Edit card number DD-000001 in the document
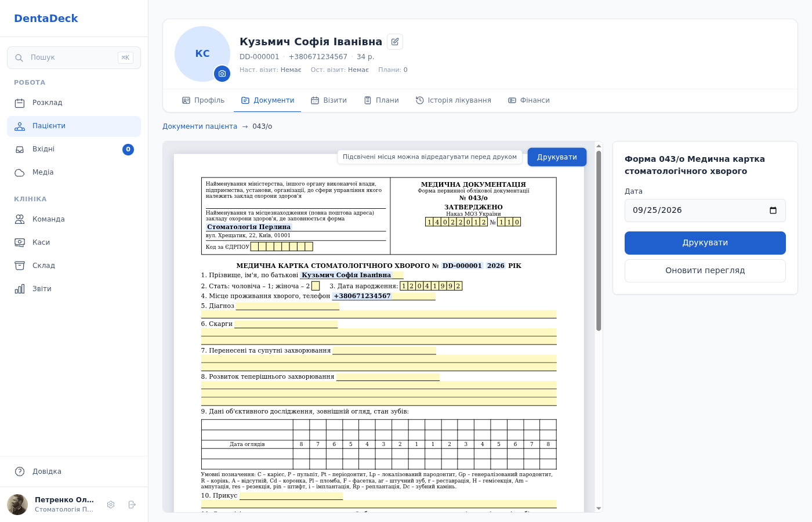Screen dimensions: 812x522 462,266
